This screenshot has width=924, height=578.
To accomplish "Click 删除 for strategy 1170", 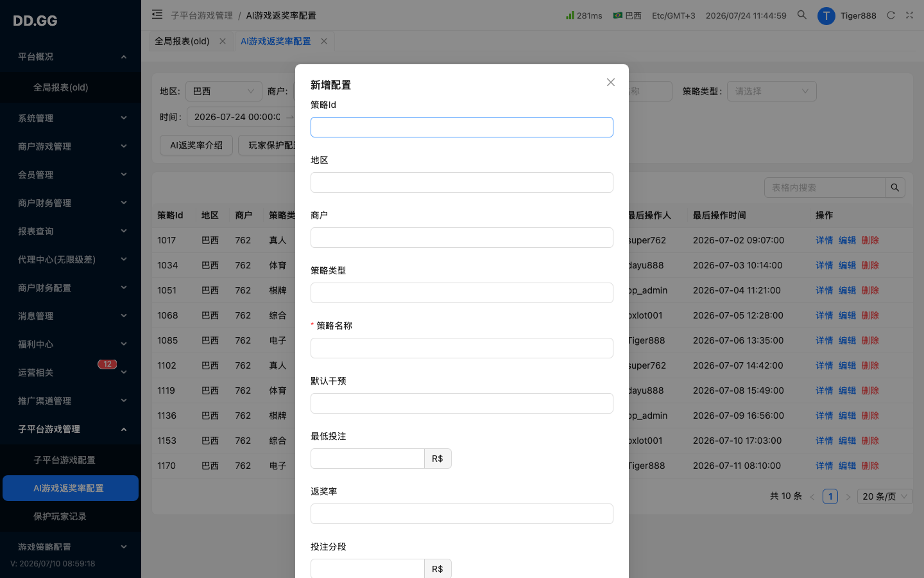I will click(870, 466).
